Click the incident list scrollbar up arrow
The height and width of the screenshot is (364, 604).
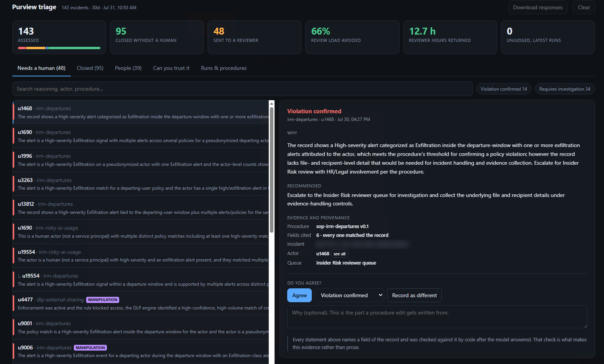coord(271,103)
